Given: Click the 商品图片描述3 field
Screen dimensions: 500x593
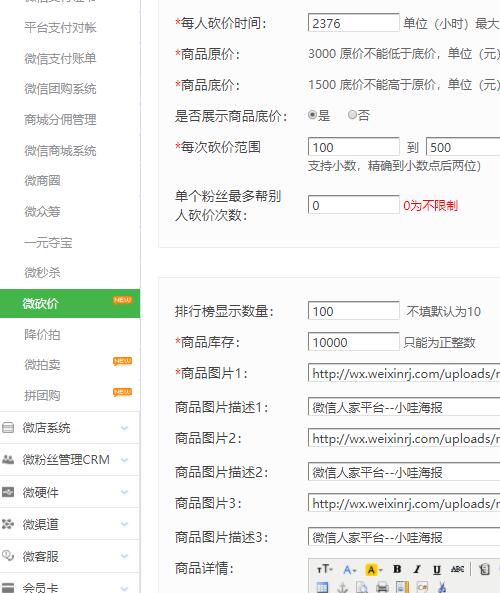Looking at the screenshot, I should coord(404,537).
